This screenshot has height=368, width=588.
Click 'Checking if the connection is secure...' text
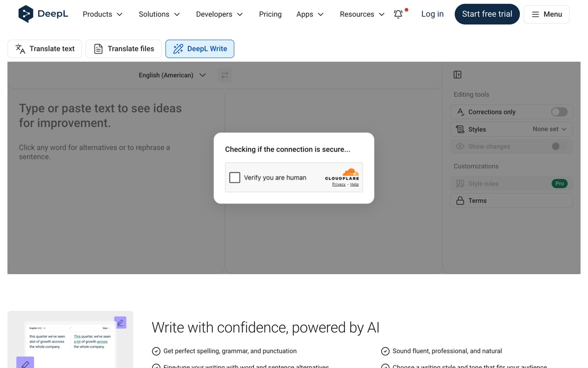[x=288, y=149]
